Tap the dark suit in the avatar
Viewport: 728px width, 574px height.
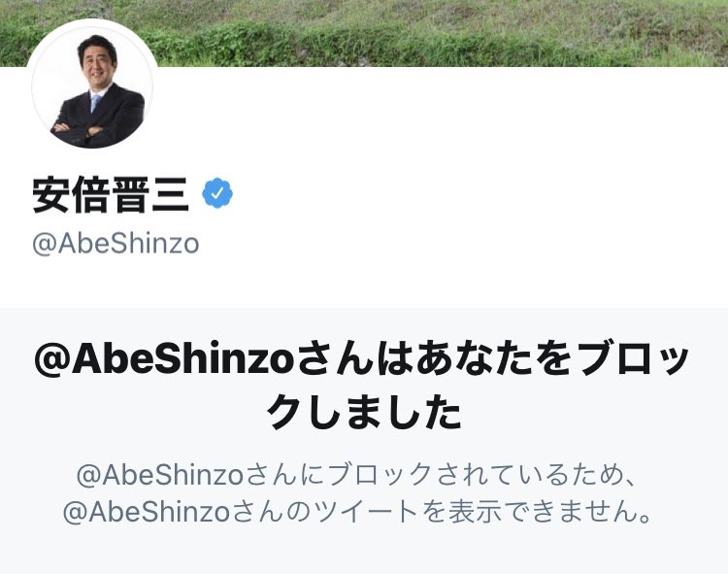100,120
